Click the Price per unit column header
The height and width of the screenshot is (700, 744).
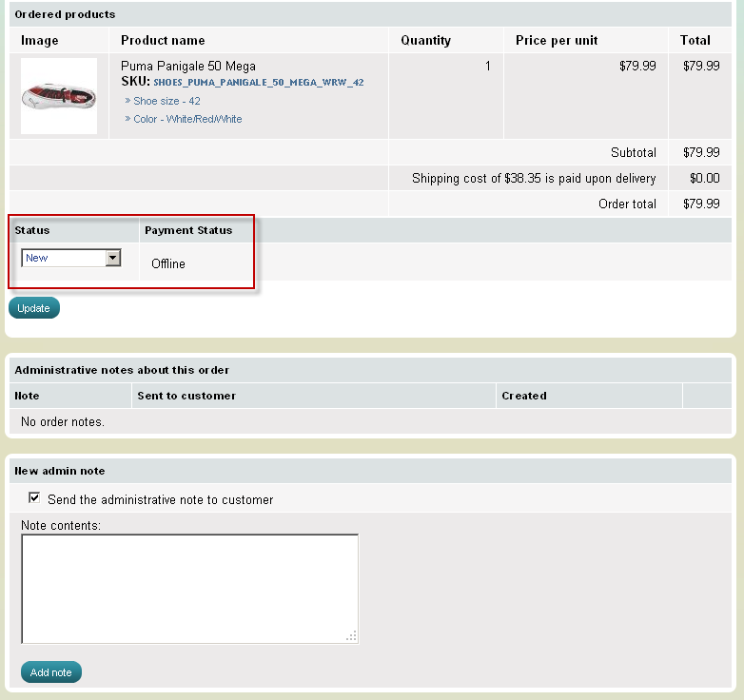tap(557, 41)
